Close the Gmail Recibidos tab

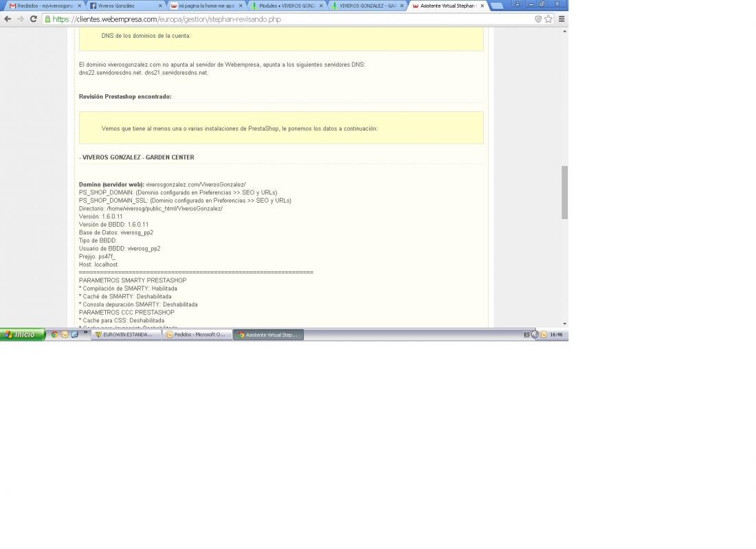point(79,5)
